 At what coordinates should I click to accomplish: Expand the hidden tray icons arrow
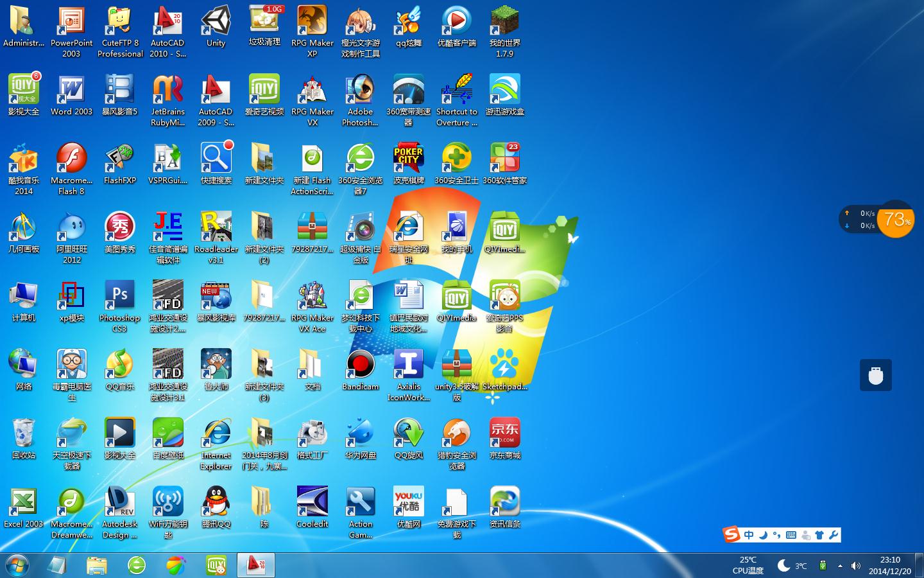coord(840,566)
